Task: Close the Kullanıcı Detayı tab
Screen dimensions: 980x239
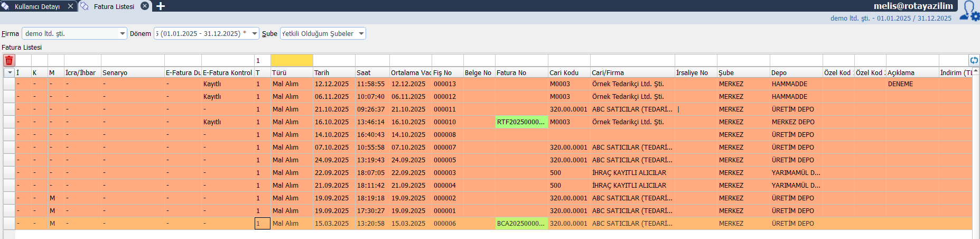Action: 71,6
